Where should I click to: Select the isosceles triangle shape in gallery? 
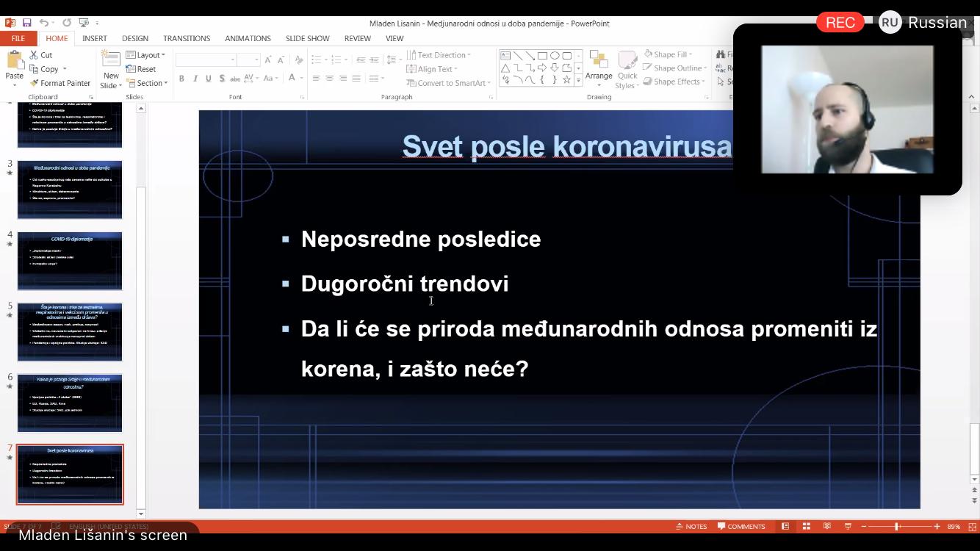[x=505, y=68]
